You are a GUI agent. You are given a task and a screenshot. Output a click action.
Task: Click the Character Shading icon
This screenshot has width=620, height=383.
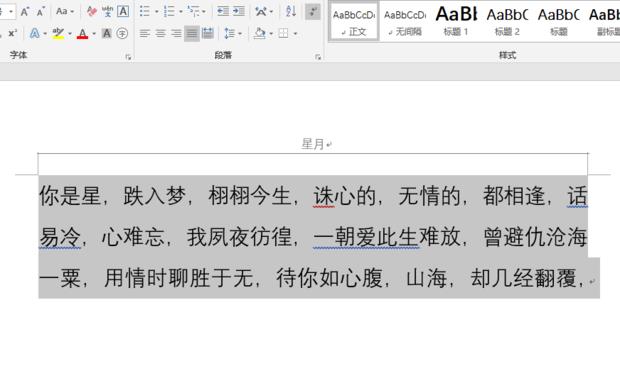[x=106, y=34]
